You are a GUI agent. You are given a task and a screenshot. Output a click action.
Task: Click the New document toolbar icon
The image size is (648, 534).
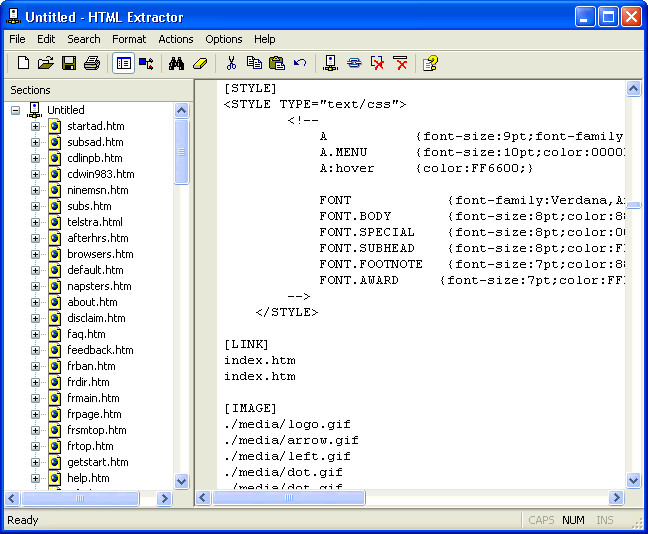[x=23, y=63]
